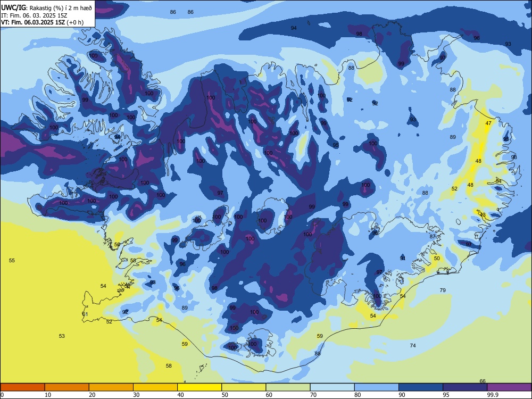This screenshot has height=399, width=532.
Task: Click the map value '87' in the southeast
Action: [x=432, y=237]
